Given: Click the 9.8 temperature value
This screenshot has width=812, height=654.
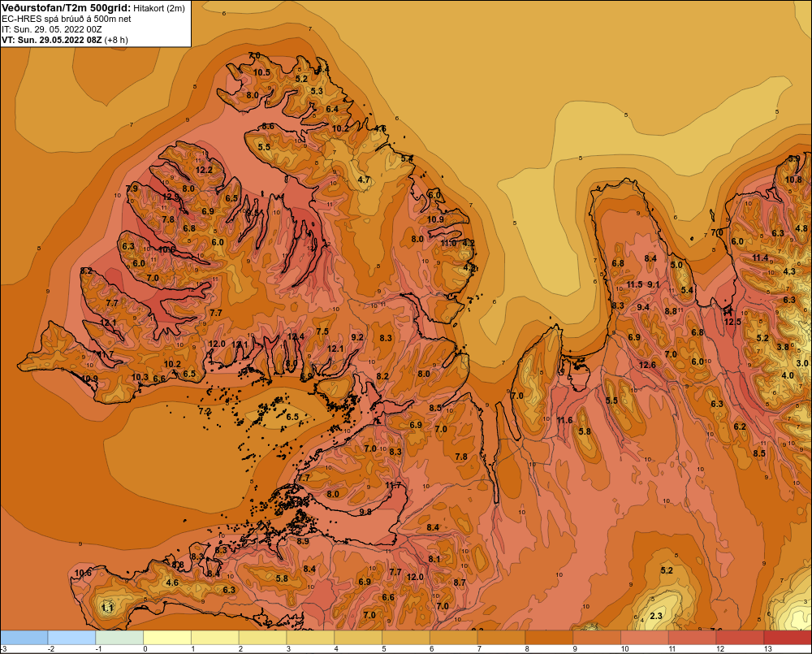Looking at the screenshot, I should click(x=365, y=512).
